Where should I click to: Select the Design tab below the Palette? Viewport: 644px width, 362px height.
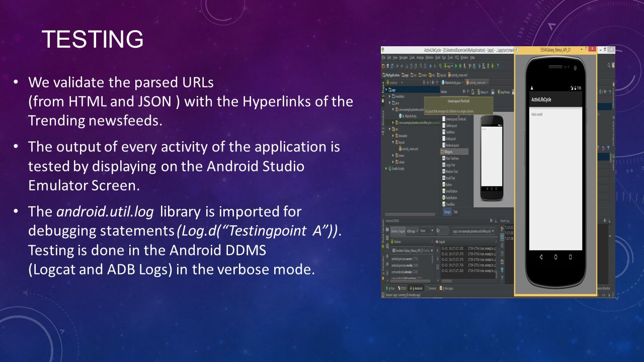click(447, 212)
